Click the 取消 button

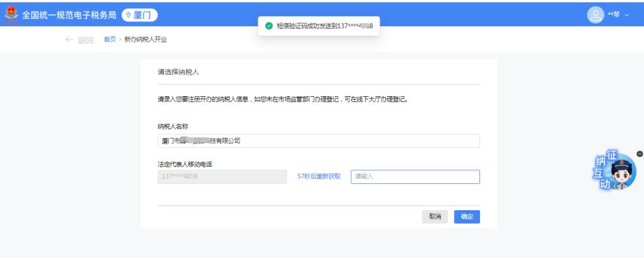tap(435, 217)
